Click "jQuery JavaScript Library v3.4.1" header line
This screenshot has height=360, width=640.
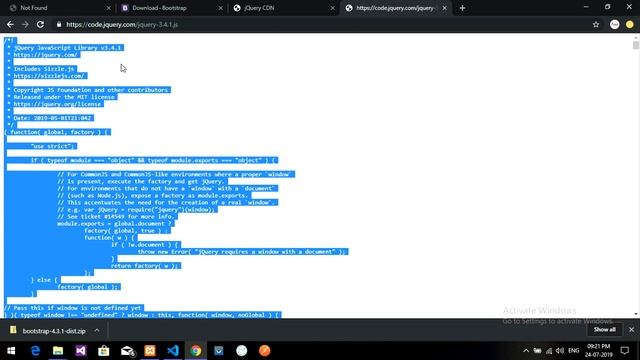coord(66,48)
